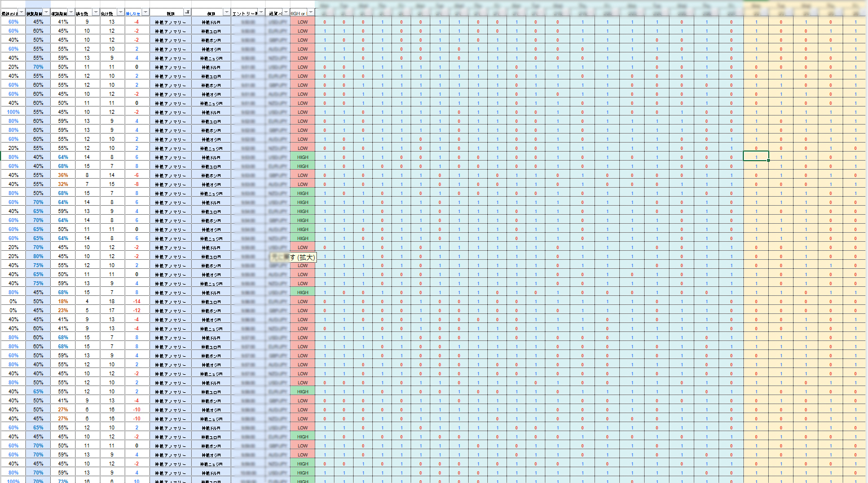Open filter dropdown on first column 最後の header
Screen dimensions: 868x483
point(21,12)
